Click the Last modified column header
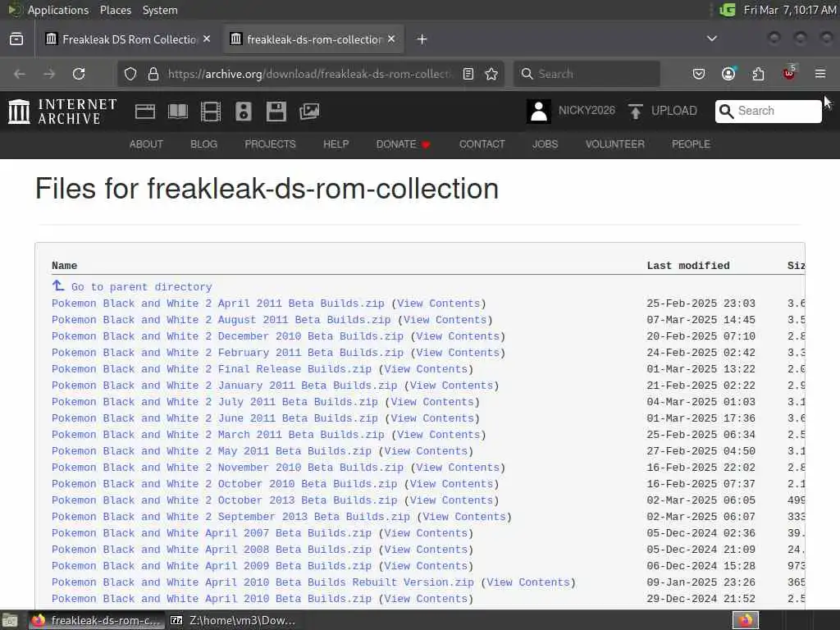The image size is (840, 630). (x=688, y=266)
